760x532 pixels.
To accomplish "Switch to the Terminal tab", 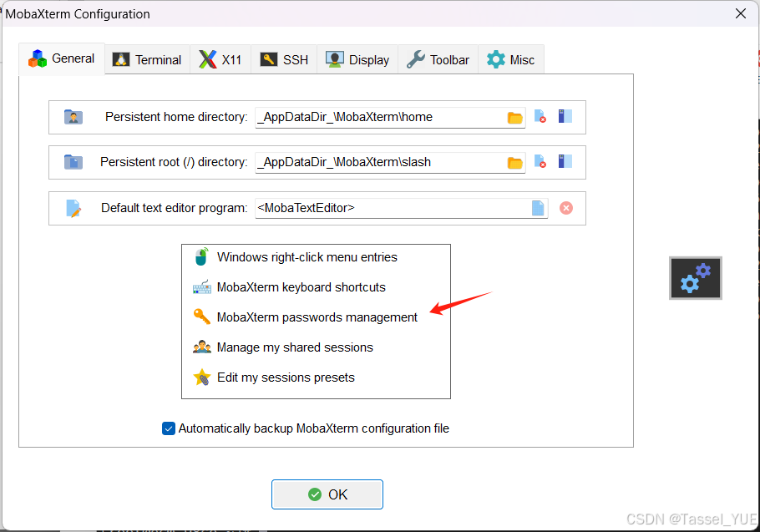I will (x=147, y=59).
